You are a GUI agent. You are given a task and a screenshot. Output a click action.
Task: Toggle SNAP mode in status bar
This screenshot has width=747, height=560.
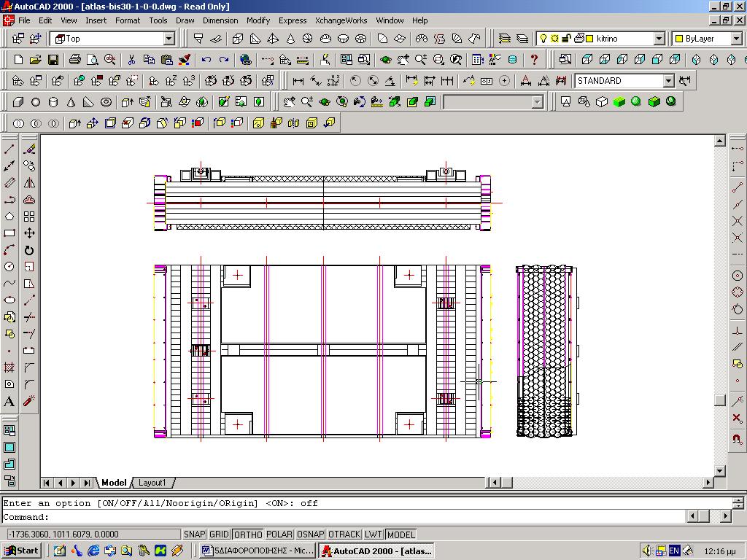pyautogui.click(x=194, y=534)
